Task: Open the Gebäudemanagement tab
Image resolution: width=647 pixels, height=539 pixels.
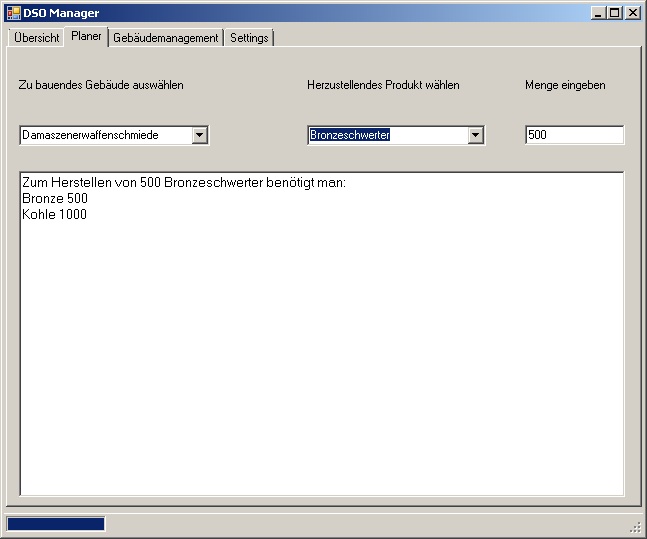Action: [165, 38]
